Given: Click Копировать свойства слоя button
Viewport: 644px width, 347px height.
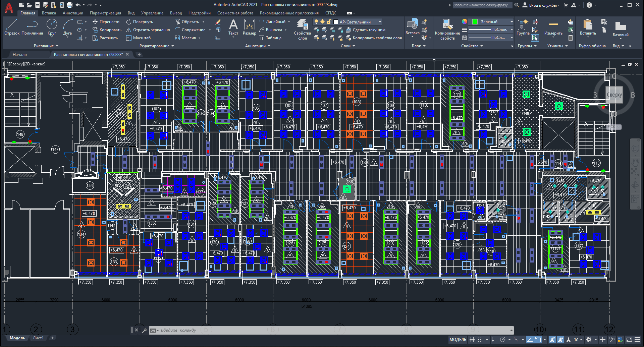Looking at the screenshot, I should 374,38.
